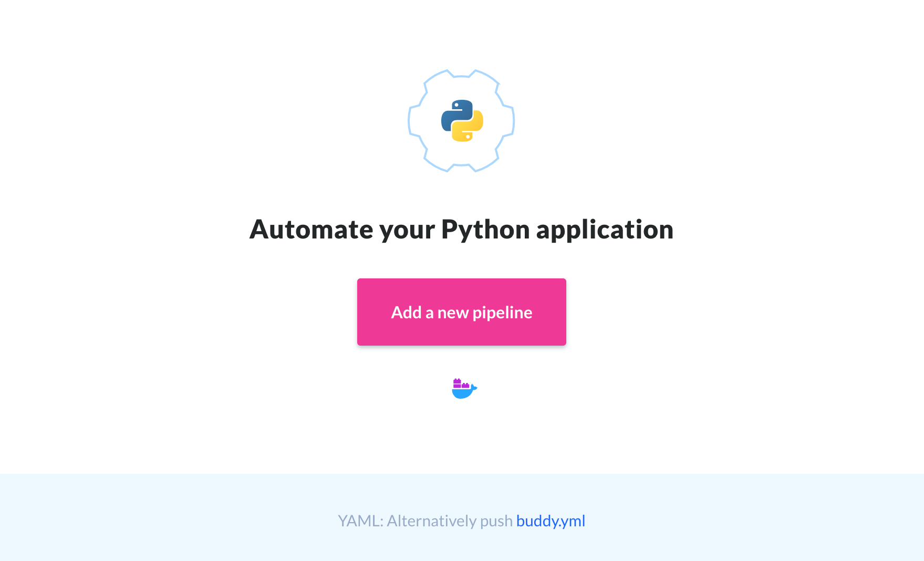This screenshot has width=924, height=561.
Task: Add a new pipeline
Action: pos(462,312)
